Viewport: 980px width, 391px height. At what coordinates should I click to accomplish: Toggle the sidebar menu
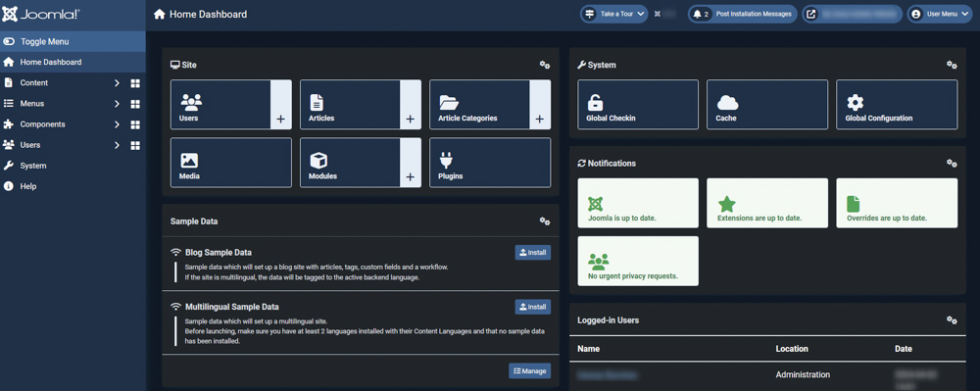pos(73,42)
